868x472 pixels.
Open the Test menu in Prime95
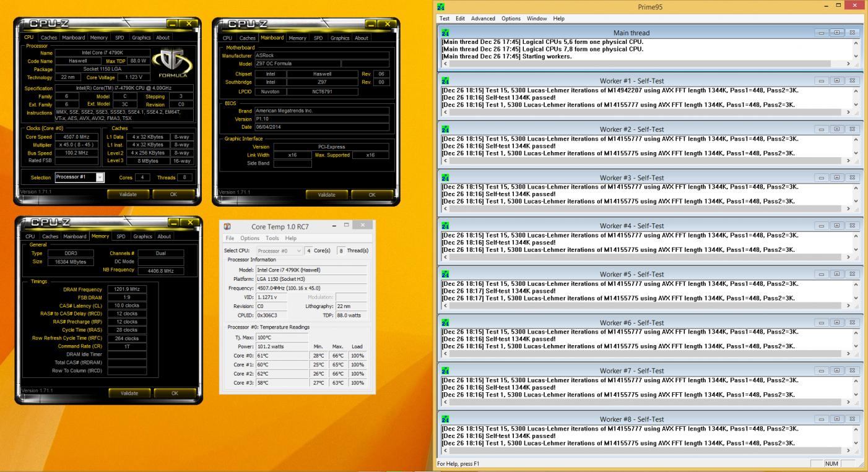tap(445, 19)
